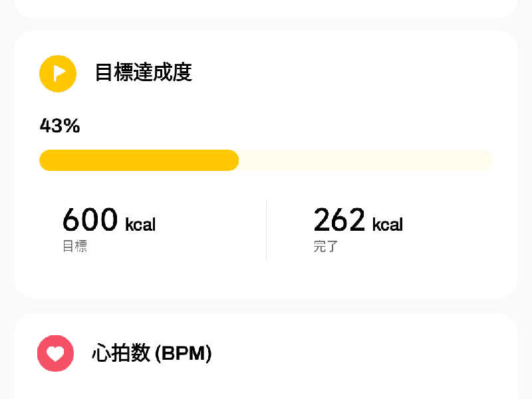Select the (BPM) text in heart rate title
The height and width of the screenshot is (399, 532).
pos(184,354)
